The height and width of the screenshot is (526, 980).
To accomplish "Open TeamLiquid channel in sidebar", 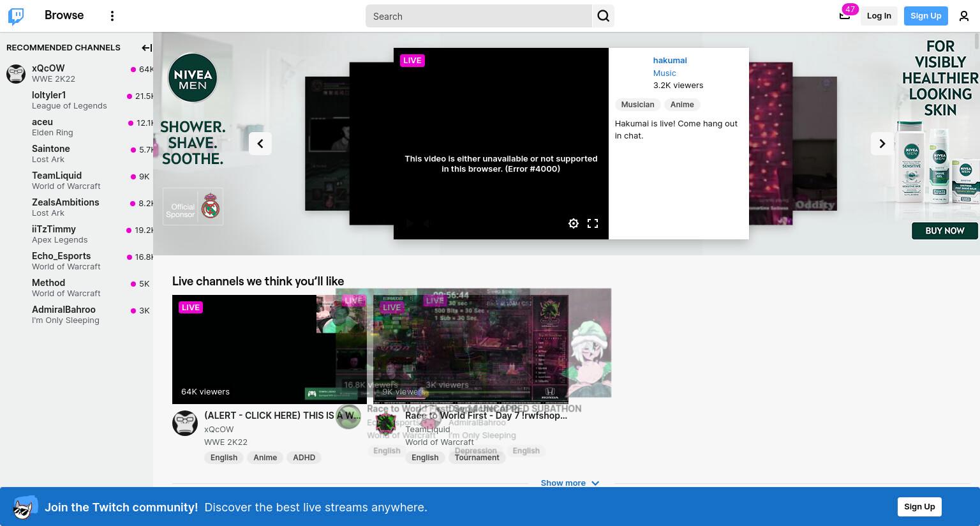I will click(77, 181).
